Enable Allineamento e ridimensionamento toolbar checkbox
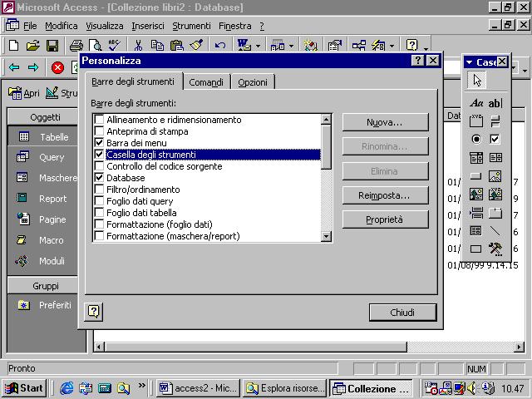532x399 pixels. [99, 120]
